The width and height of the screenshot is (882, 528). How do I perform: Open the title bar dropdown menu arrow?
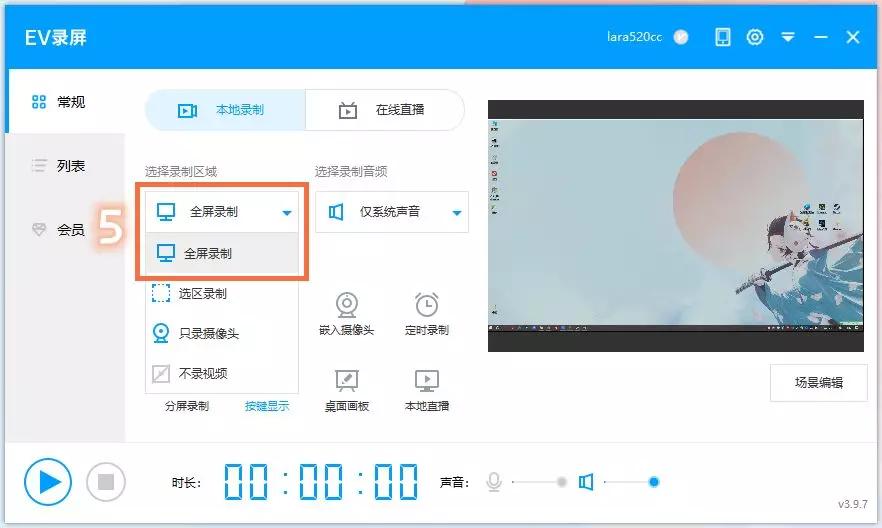tap(788, 37)
